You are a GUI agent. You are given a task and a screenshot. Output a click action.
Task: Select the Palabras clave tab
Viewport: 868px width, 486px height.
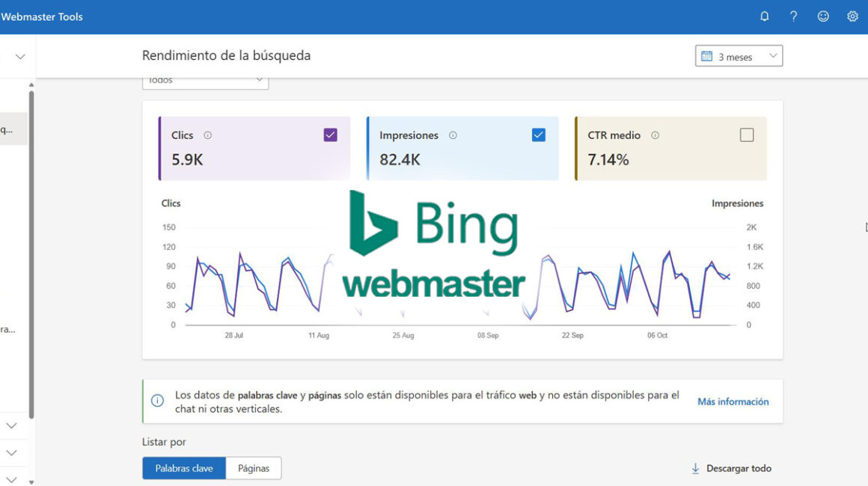pos(184,468)
